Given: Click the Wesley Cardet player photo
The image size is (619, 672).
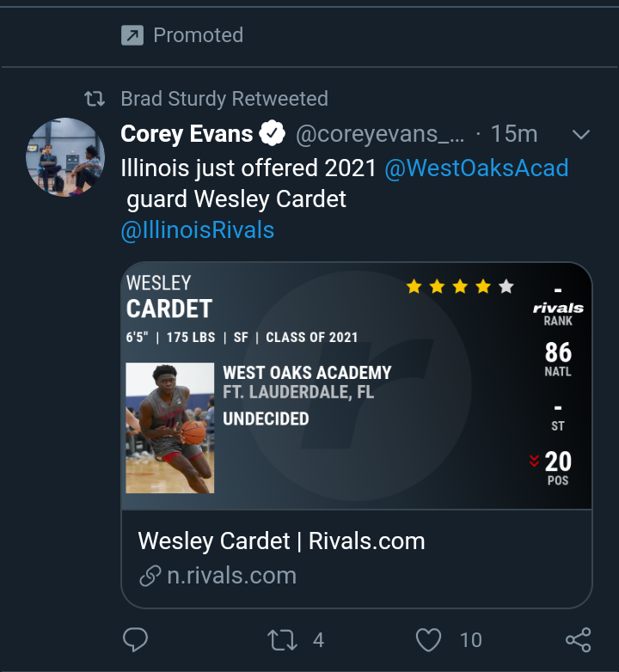Looking at the screenshot, I should tap(169, 428).
